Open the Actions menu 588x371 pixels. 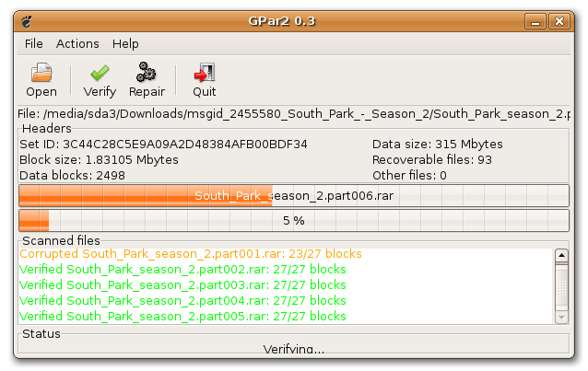(77, 44)
